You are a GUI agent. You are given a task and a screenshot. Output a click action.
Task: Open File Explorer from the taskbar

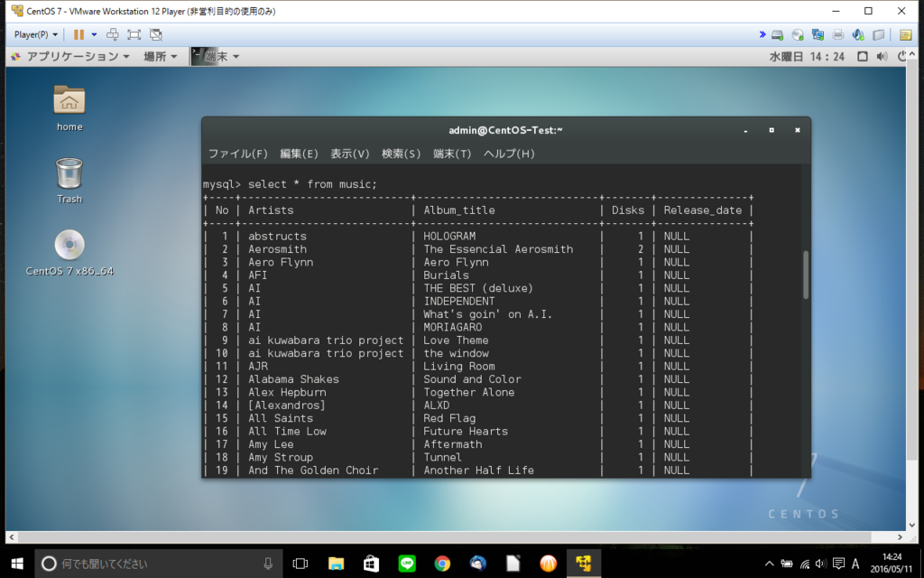(336, 564)
